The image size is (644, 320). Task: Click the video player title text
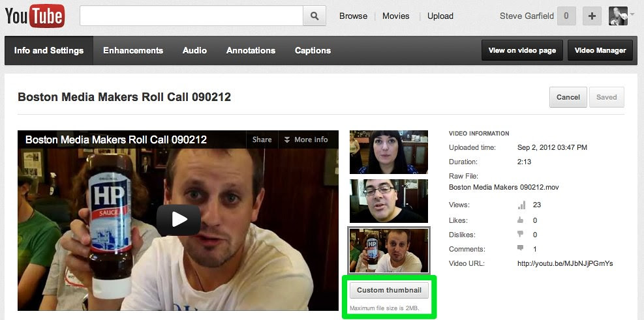tap(116, 139)
